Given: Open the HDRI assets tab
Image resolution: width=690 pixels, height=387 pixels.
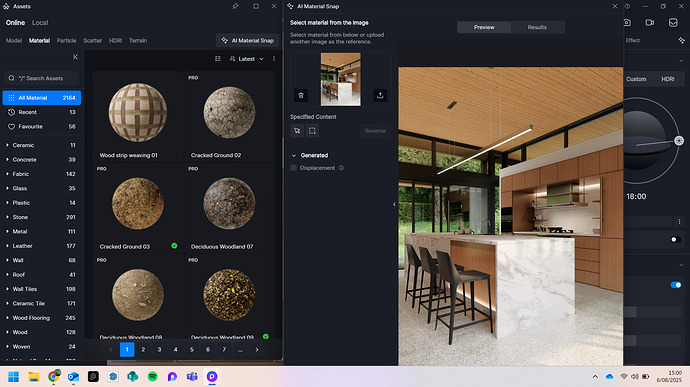Looking at the screenshot, I should point(115,41).
